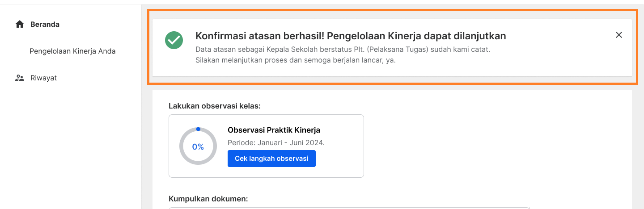Click the Silakan melanjutkan proses message line

coord(296,60)
